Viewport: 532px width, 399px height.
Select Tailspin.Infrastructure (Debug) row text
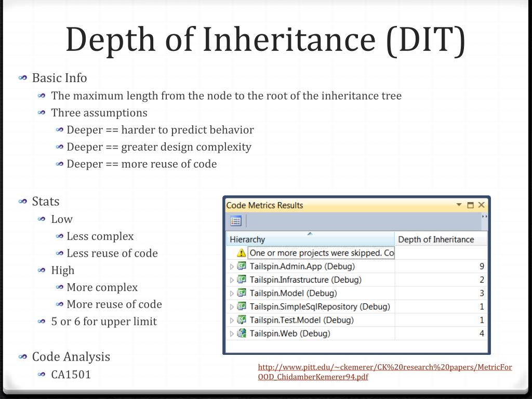point(305,280)
